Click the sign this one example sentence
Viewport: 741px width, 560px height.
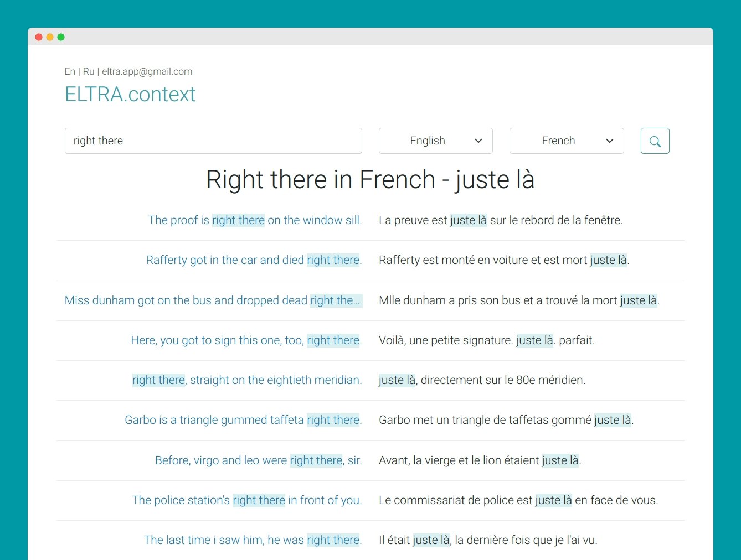click(246, 340)
